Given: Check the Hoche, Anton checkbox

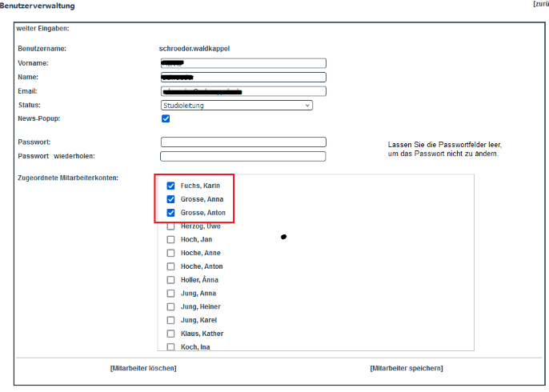Looking at the screenshot, I should click(170, 266).
